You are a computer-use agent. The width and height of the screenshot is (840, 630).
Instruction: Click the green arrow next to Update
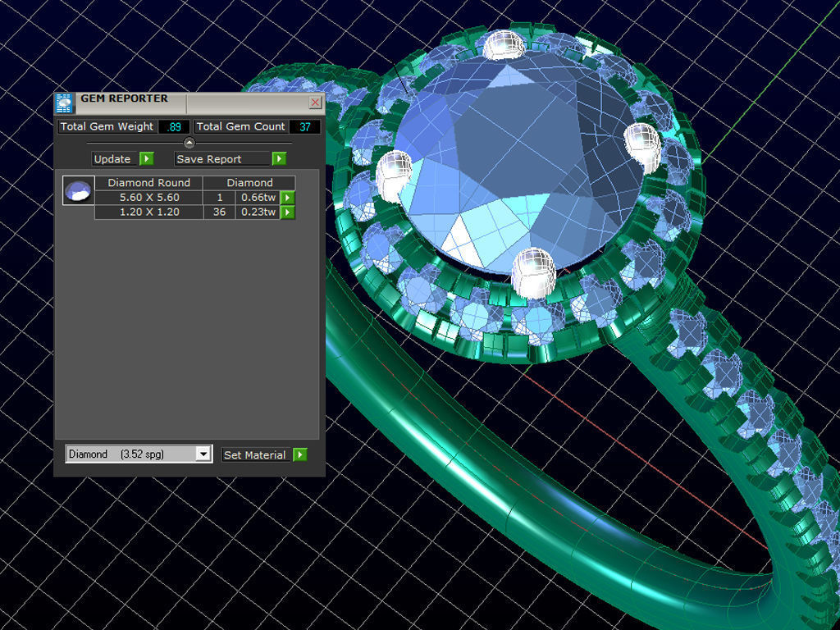[147, 158]
